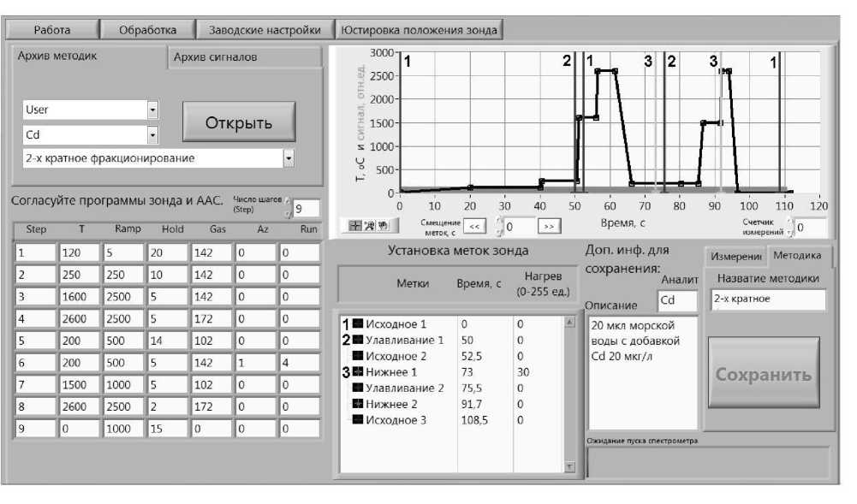Click the Исходное 3 marker icon

tap(358, 420)
